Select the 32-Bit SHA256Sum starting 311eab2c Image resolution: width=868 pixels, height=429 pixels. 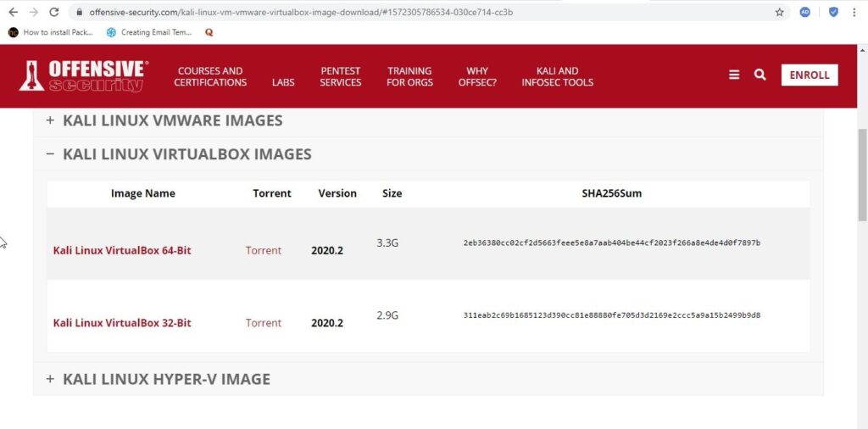(612, 315)
